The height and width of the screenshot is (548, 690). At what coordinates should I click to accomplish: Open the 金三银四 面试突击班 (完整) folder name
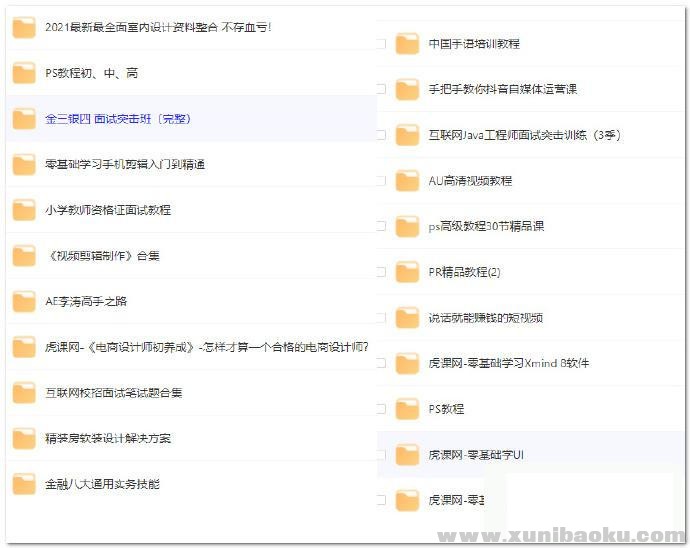[x=117, y=119]
